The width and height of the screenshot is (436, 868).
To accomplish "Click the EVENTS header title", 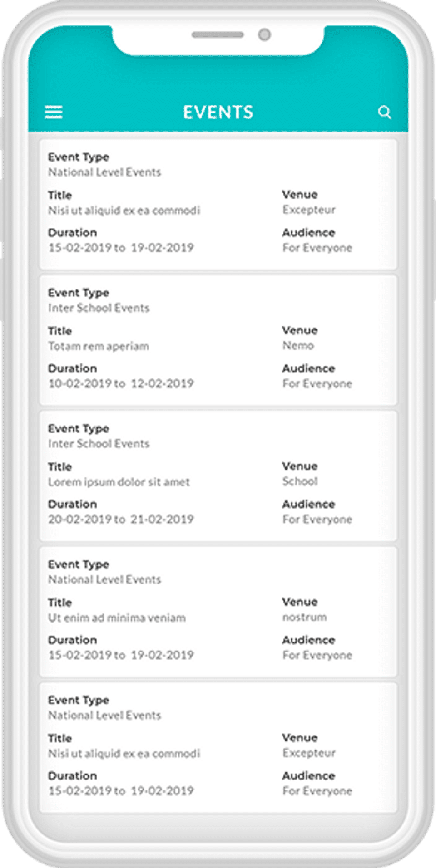I will click(218, 112).
